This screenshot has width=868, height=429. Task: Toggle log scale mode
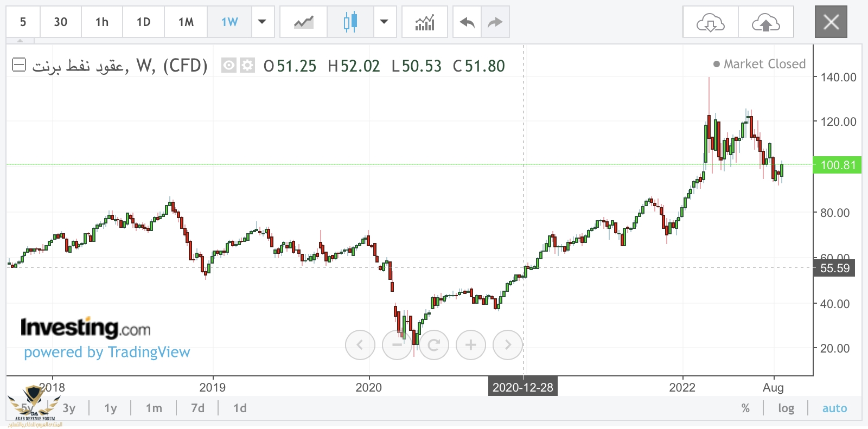pyautogui.click(x=786, y=408)
